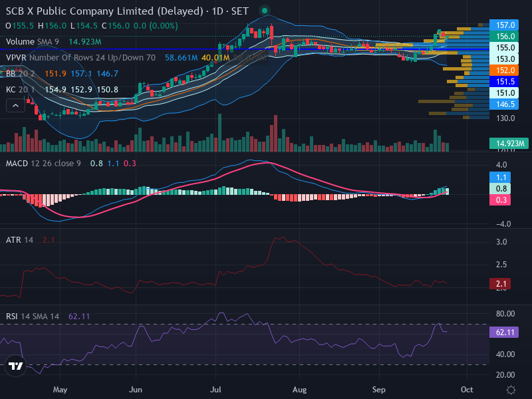Open chart settings gear icon
This screenshot has height=399, width=532.
(x=511, y=390)
